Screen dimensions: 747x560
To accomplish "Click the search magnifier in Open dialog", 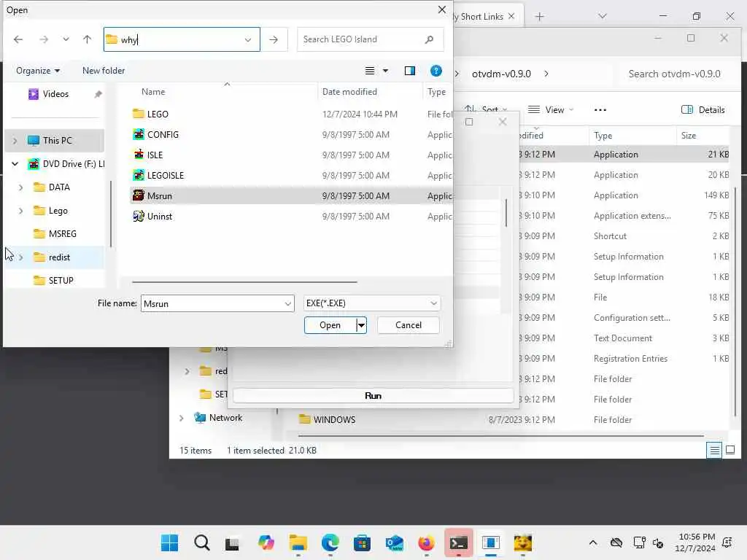I will pyautogui.click(x=429, y=39).
